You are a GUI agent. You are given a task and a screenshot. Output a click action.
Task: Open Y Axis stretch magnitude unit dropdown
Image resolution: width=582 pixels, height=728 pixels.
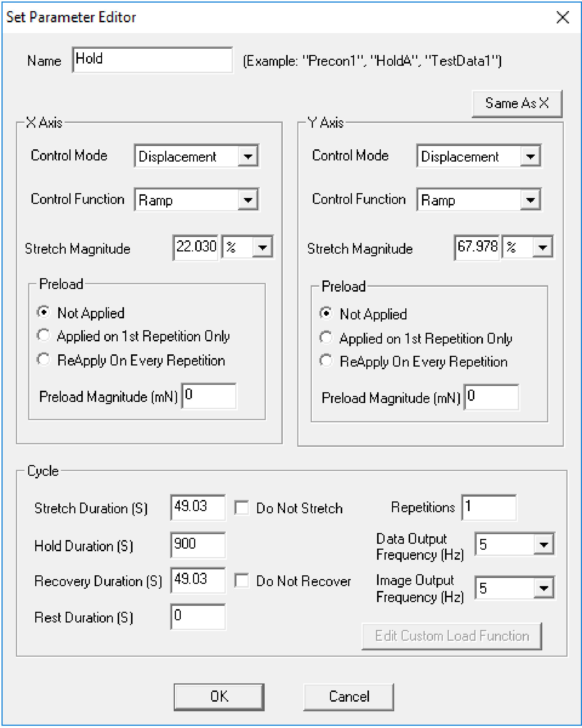[543, 247]
